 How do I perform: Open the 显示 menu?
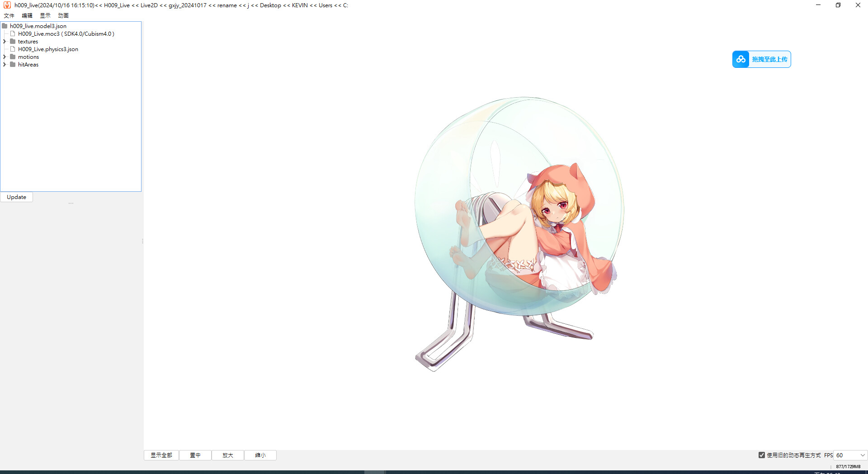45,15
